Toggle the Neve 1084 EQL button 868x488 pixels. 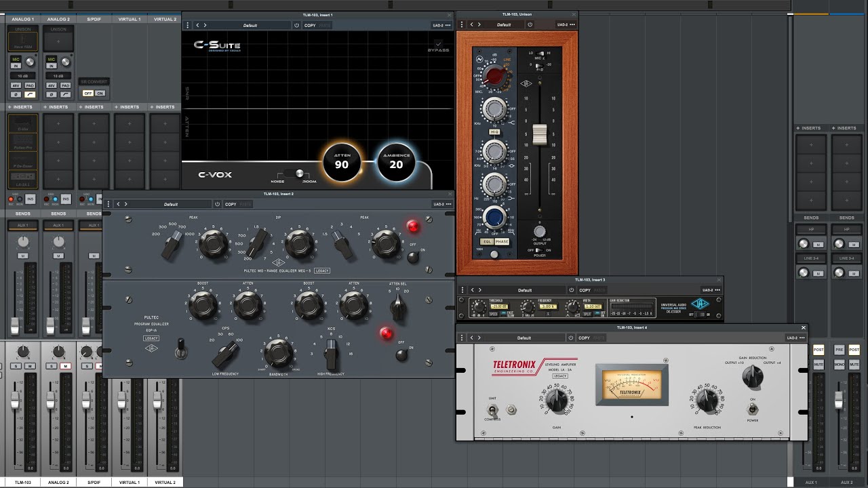click(x=488, y=241)
